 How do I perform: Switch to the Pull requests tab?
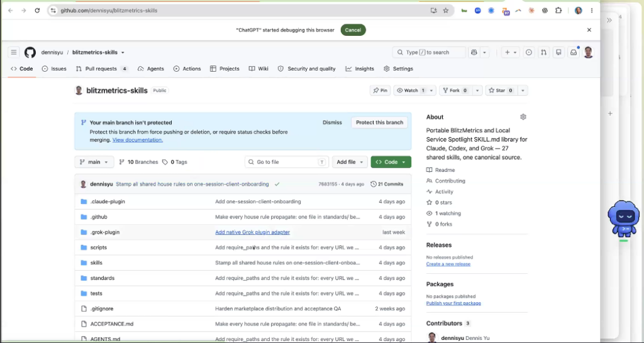[101, 69]
